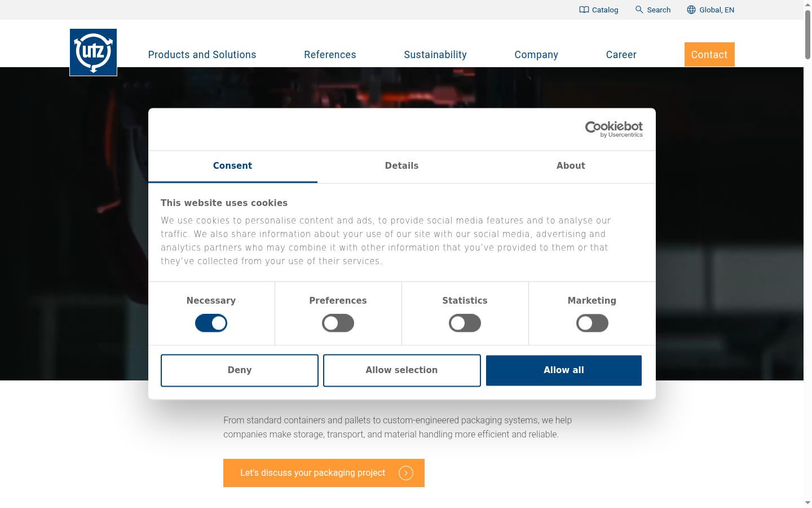Enable the Statistics cookies switch

point(465,323)
